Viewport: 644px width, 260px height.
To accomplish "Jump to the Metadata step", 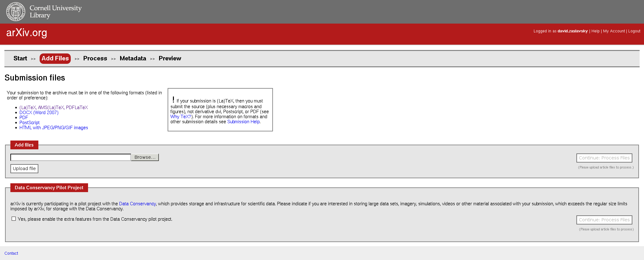I will (133, 58).
